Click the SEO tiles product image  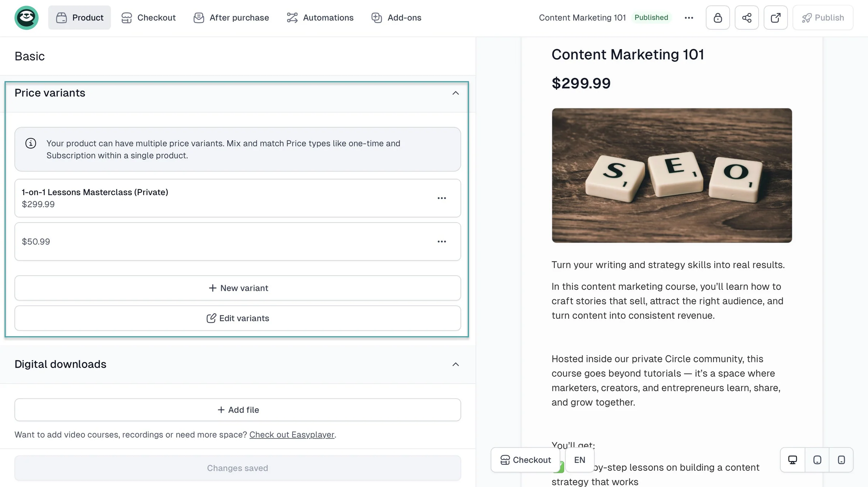click(672, 175)
